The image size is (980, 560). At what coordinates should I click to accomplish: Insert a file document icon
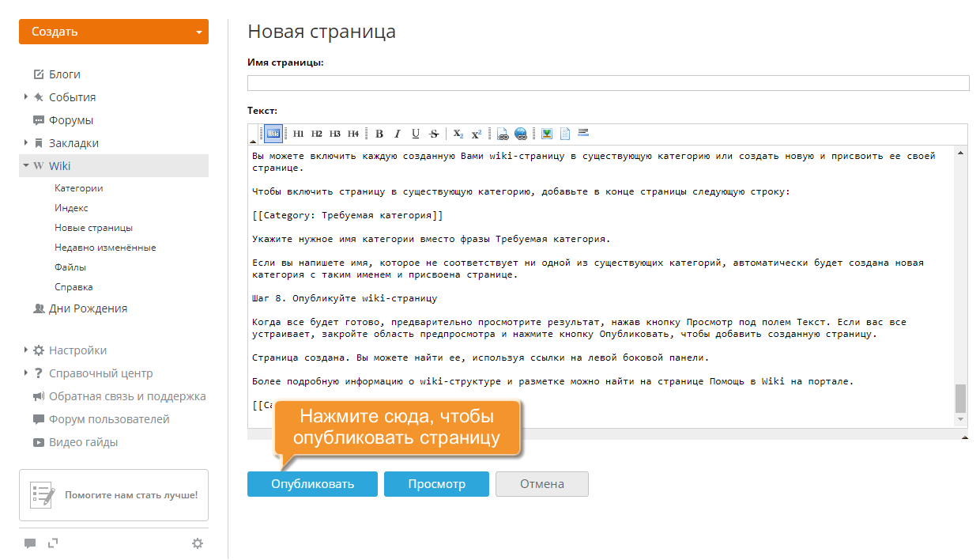click(565, 134)
